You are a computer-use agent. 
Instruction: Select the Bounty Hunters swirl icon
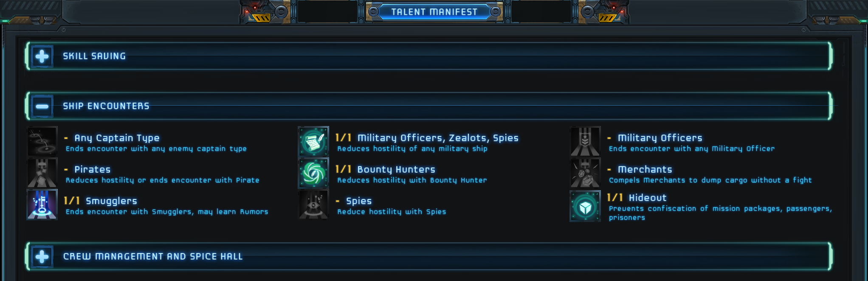[x=313, y=173]
